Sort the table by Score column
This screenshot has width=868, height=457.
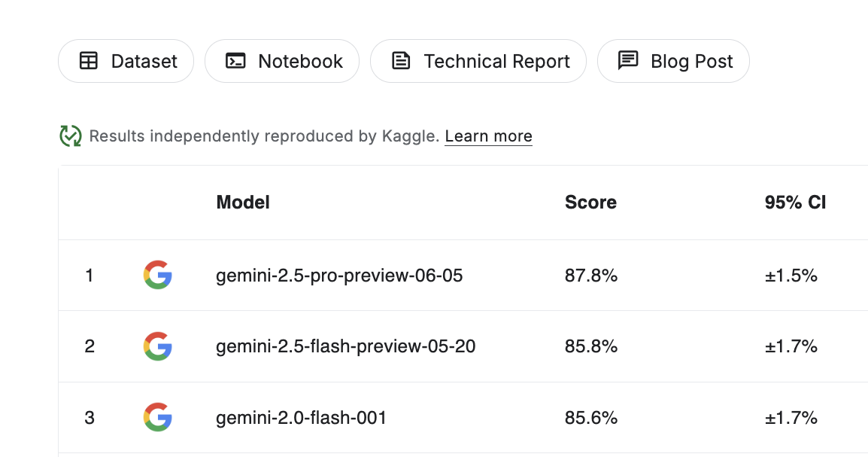point(590,202)
